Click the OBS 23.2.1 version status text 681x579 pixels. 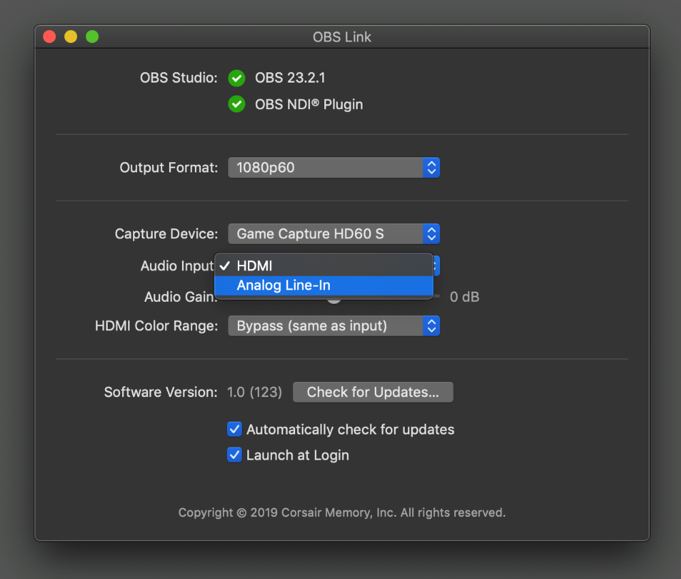pos(290,78)
